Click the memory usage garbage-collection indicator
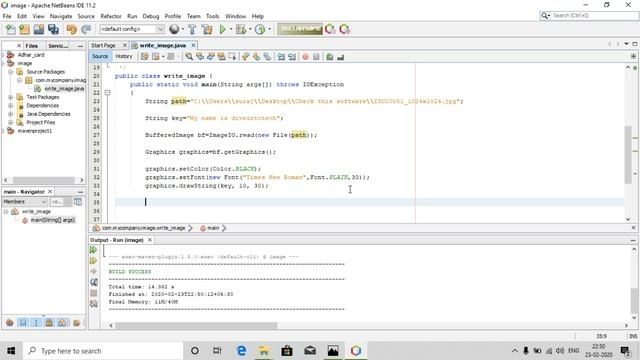The height and width of the screenshot is (360, 640). [300, 29]
